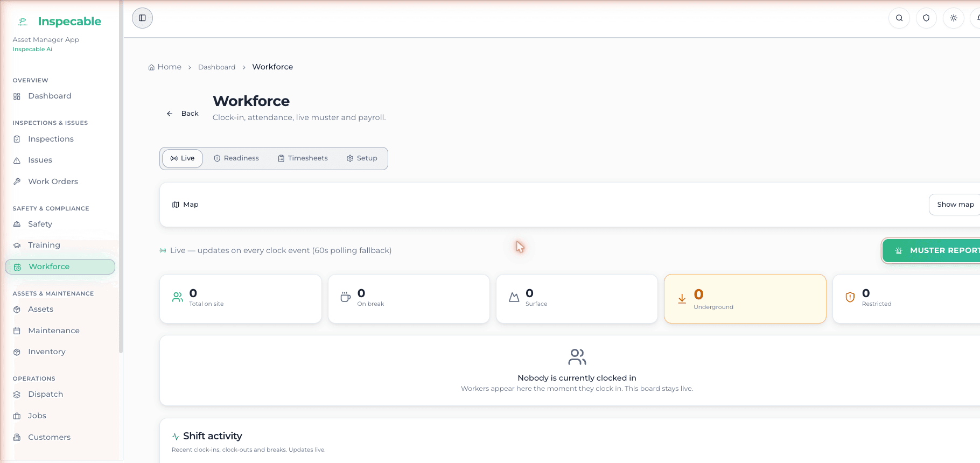The height and width of the screenshot is (463, 980).
Task: Switch to the Live tab
Action: 183,158
